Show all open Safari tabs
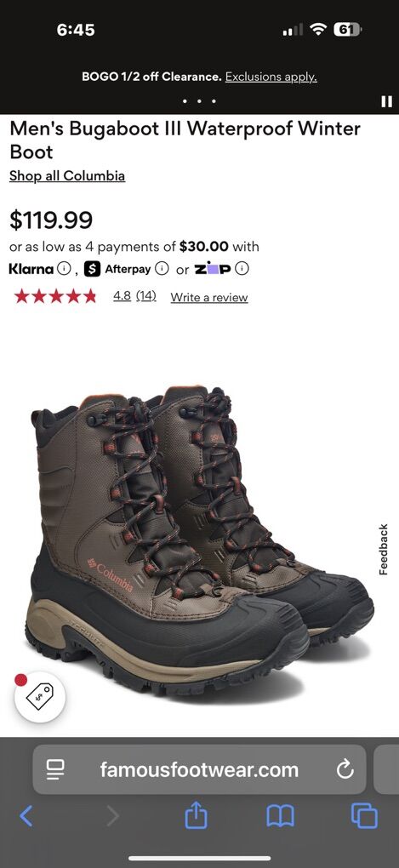Screen dimensions: 399x868 tap(364, 816)
